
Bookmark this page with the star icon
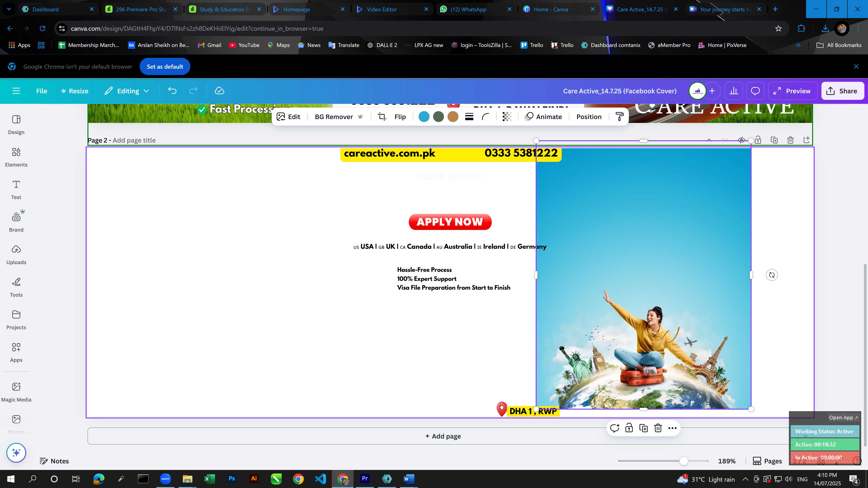778,29
